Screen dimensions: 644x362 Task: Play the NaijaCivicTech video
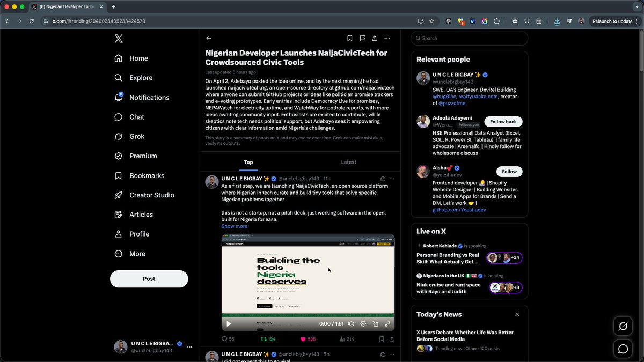point(229,324)
